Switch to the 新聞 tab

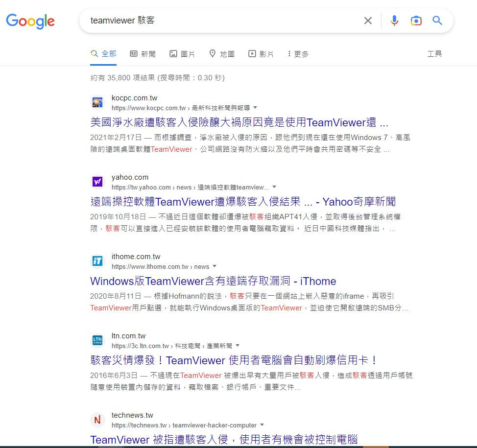tap(143, 54)
